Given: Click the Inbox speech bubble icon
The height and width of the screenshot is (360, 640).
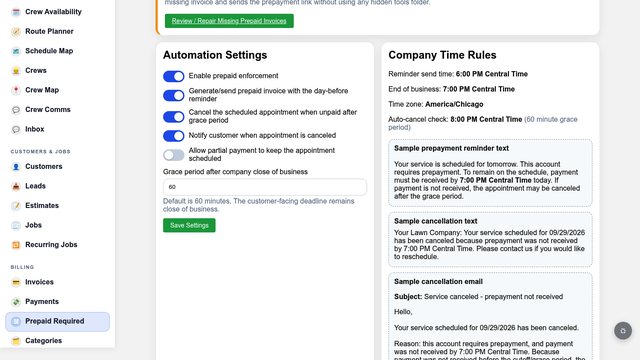Looking at the screenshot, I should pos(16,129).
